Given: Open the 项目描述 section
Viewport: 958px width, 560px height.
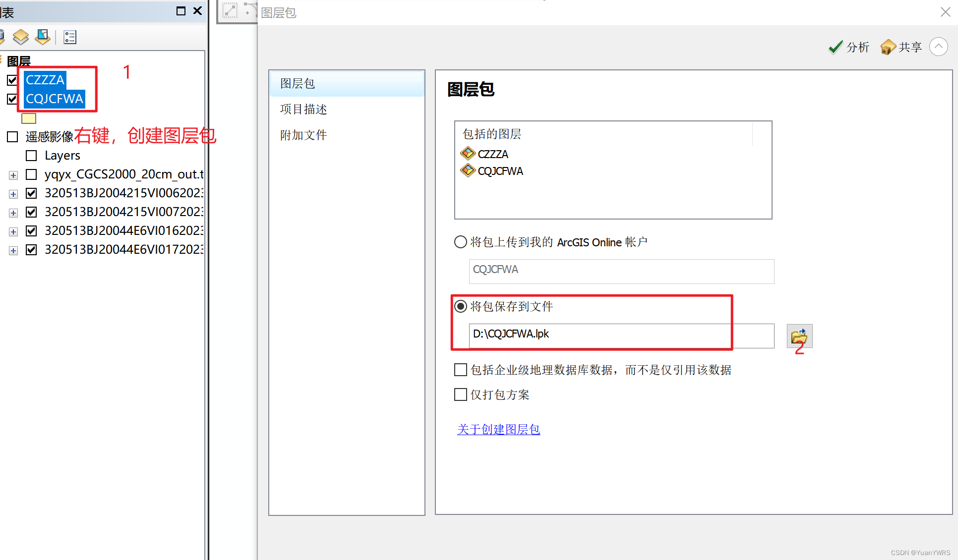Looking at the screenshot, I should 303,109.
